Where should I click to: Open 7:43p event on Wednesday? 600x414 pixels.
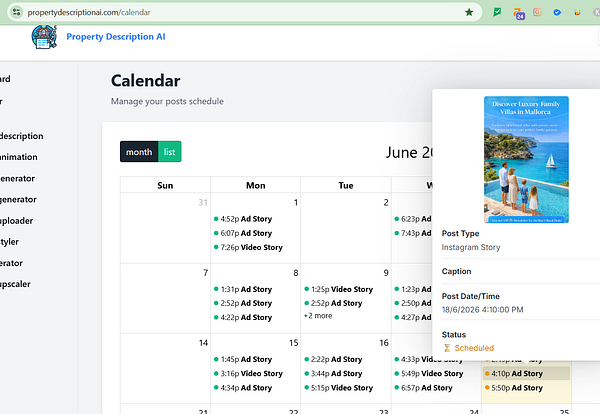(413, 233)
